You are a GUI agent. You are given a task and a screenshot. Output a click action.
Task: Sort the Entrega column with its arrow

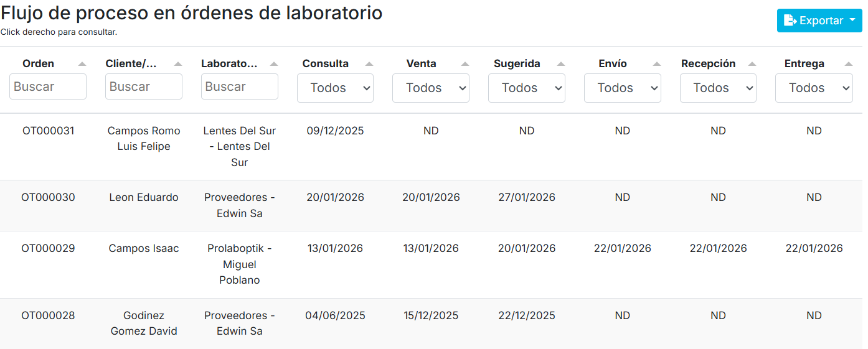point(848,64)
